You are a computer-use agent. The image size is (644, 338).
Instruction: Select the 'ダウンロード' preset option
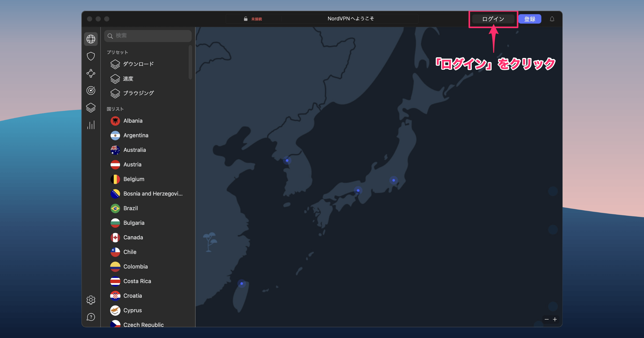(138, 64)
